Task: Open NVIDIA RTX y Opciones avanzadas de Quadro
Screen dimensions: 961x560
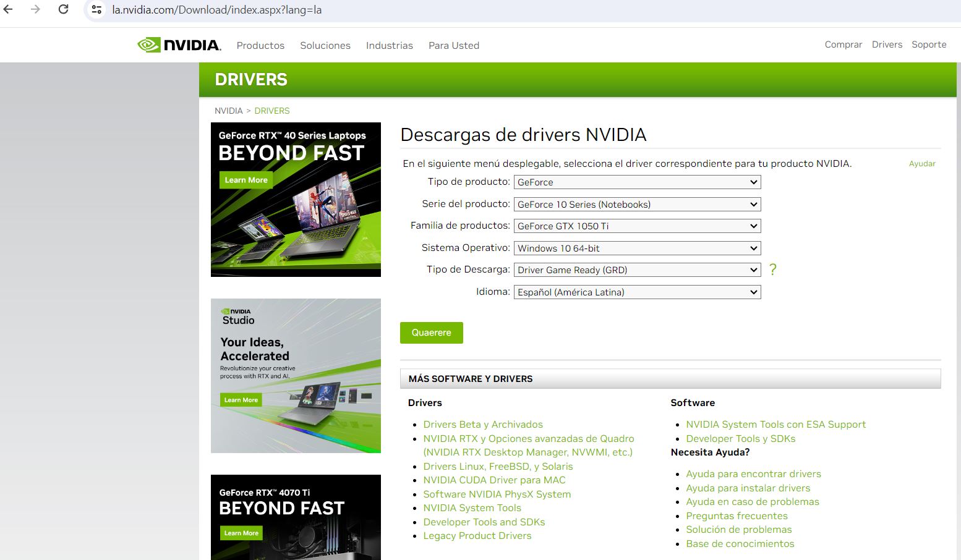Action: (529, 445)
